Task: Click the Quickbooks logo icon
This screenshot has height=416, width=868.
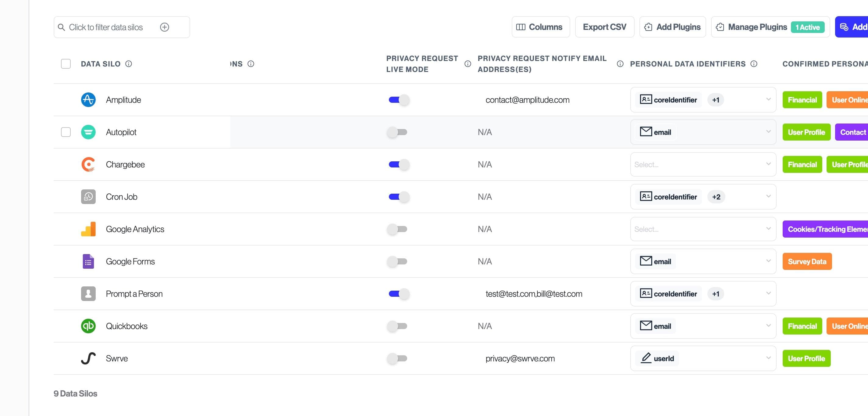Action: (88, 326)
